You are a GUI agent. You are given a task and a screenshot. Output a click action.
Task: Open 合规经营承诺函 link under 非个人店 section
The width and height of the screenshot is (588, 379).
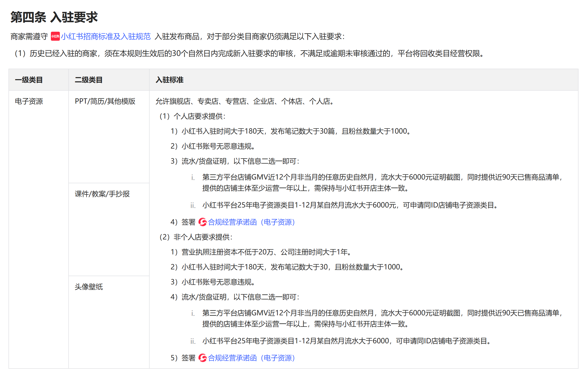(251, 358)
